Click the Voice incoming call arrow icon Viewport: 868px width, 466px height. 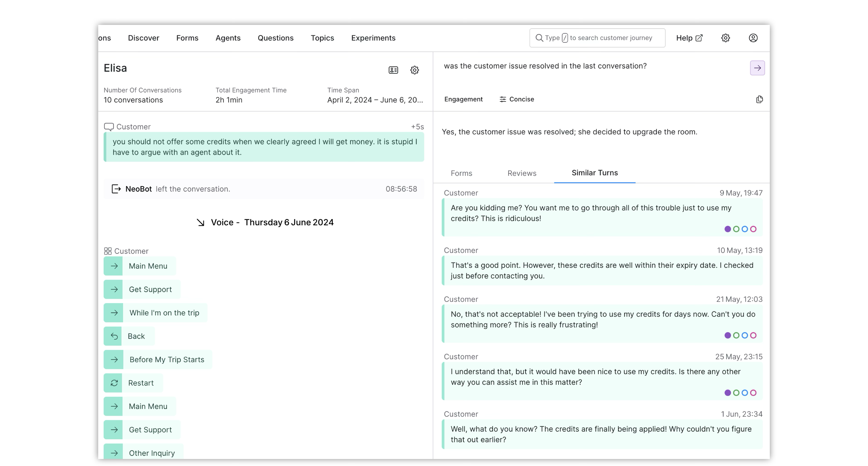click(x=200, y=222)
